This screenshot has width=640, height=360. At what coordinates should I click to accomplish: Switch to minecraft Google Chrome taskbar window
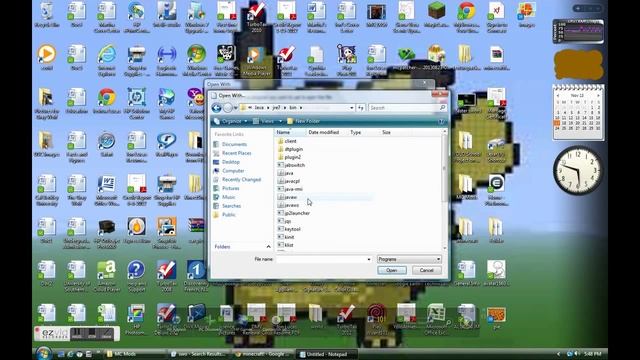point(263,354)
